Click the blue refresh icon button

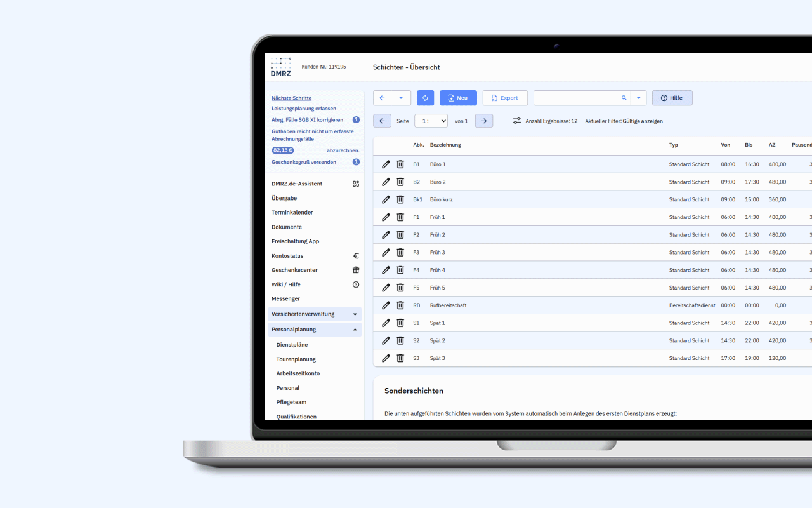tap(425, 98)
